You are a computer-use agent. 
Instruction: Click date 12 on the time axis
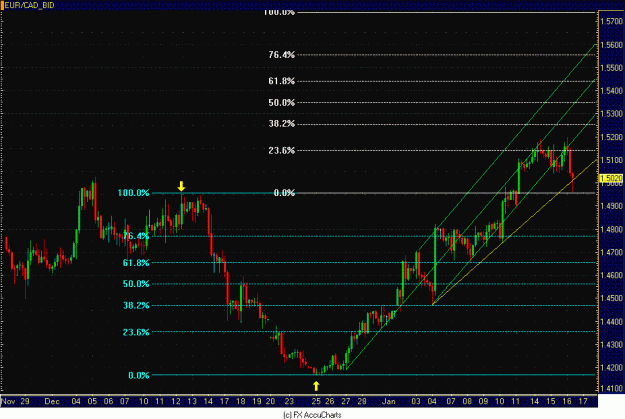tap(176, 401)
